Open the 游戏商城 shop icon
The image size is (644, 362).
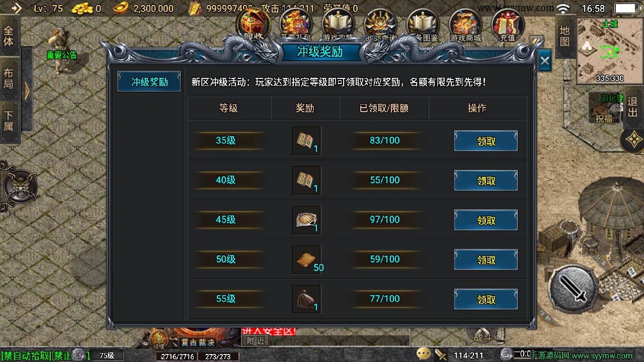click(465, 25)
